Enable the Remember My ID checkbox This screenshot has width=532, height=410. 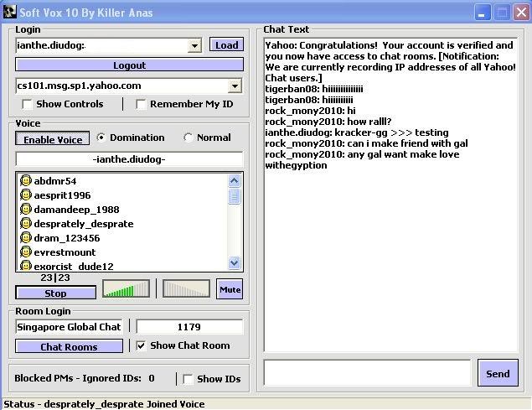point(141,104)
